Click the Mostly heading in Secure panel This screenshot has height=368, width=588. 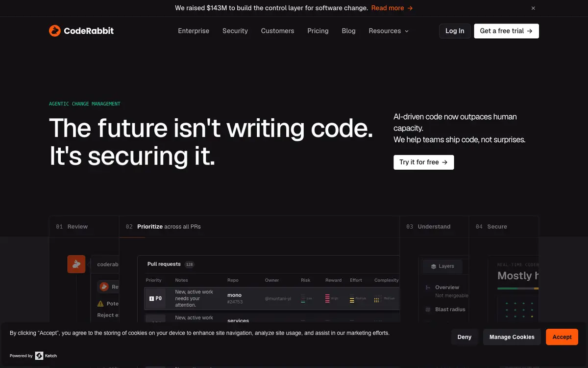(x=518, y=276)
